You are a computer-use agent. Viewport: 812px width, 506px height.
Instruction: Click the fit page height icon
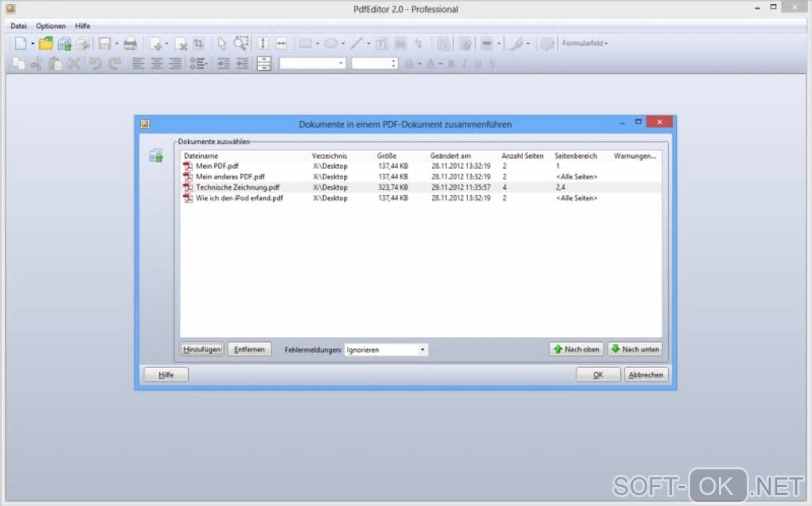click(x=263, y=44)
